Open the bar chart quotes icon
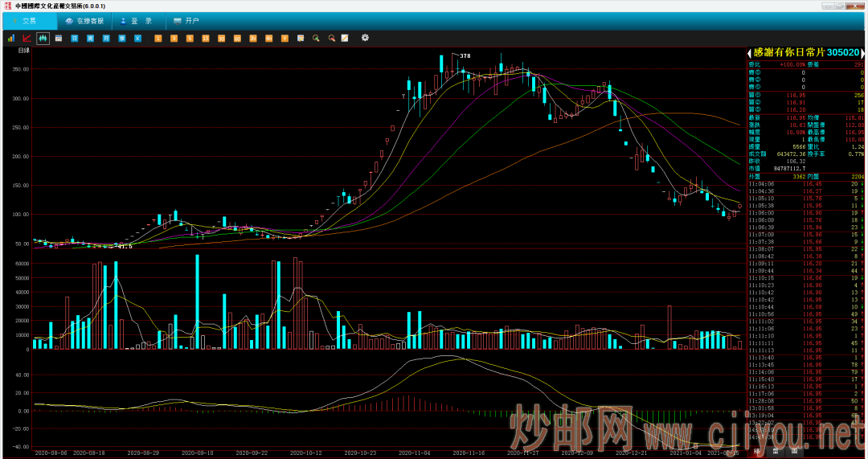Viewport: 868px width, 459px height. 11,39
